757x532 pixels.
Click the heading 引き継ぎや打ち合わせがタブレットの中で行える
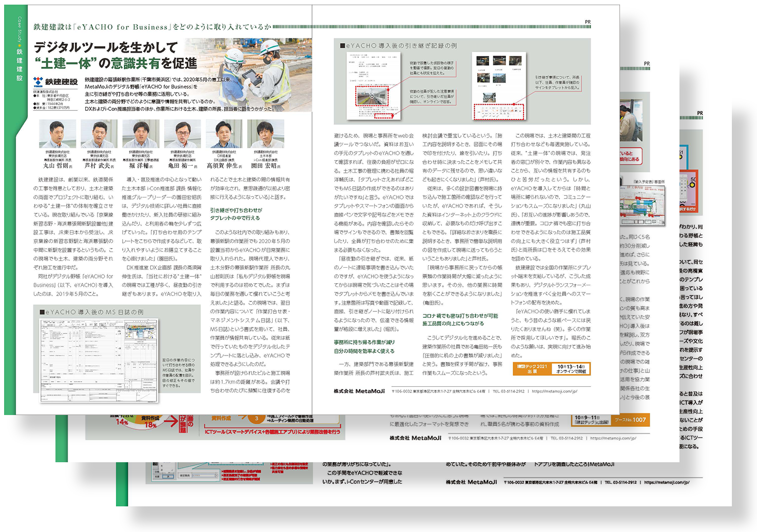(x=236, y=214)
